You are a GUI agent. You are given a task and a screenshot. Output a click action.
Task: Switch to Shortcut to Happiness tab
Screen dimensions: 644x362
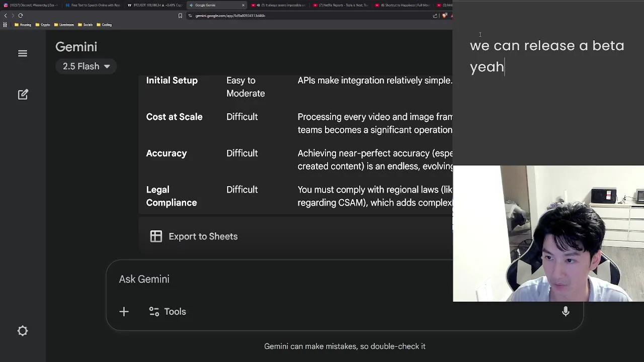403,5
